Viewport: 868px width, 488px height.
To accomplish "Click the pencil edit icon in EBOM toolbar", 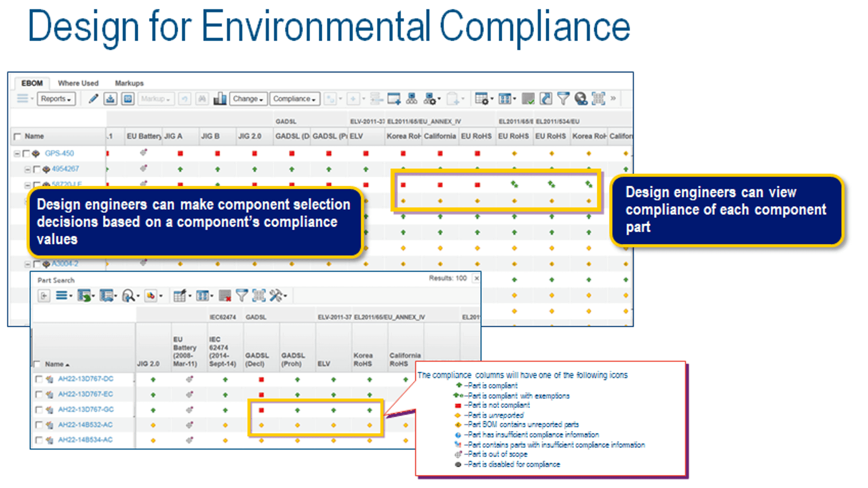I will pyautogui.click(x=93, y=99).
